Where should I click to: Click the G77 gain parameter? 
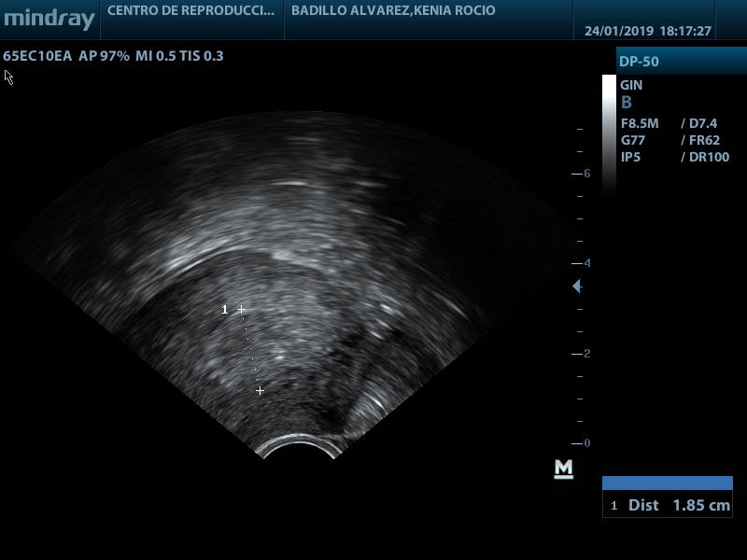(x=633, y=140)
